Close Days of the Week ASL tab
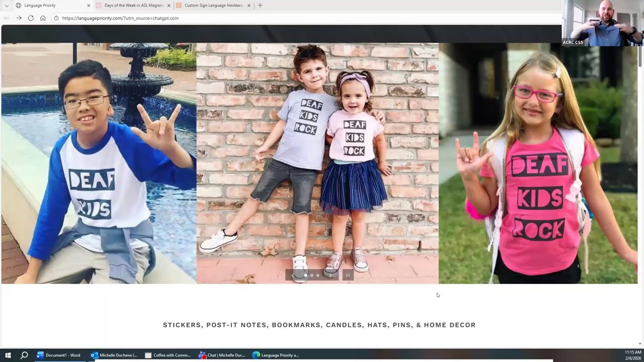The width and height of the screenshot is (644, 362). [169, 6]
